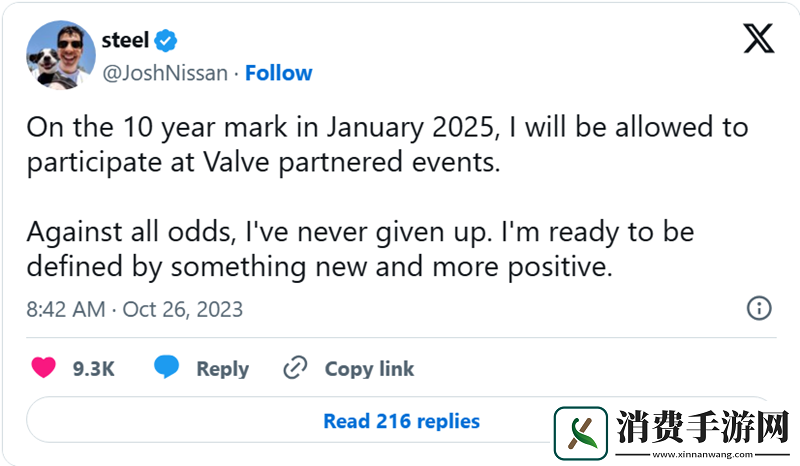This screenshot has width=800, height=466.
Task: Click the 消费手游网 watermark text
Action: 699,428
